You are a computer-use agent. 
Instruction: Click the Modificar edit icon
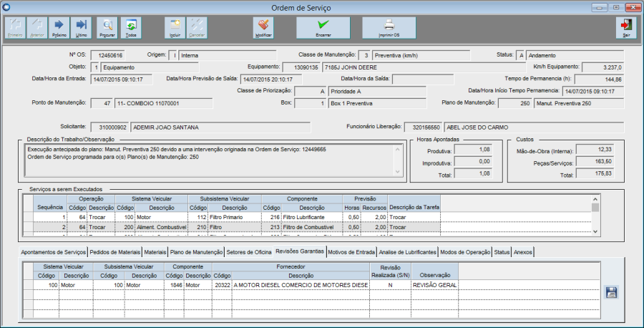coord(263,27)
